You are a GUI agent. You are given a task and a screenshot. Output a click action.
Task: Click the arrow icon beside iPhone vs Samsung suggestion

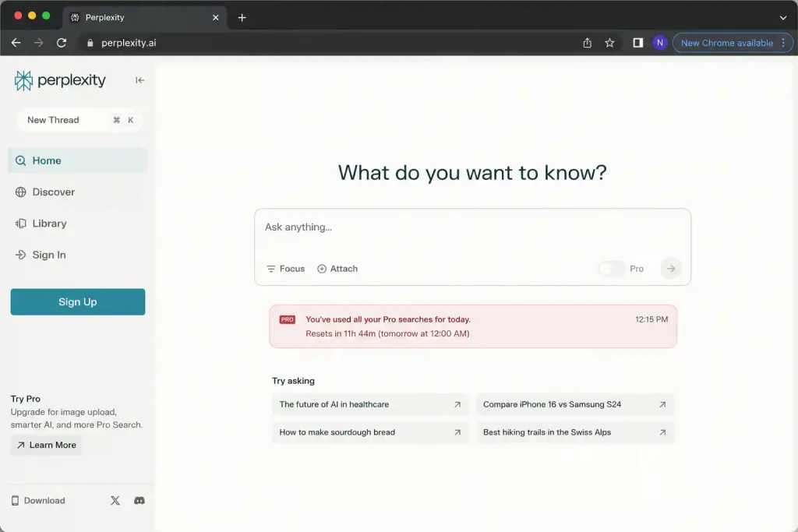[662, 405]
